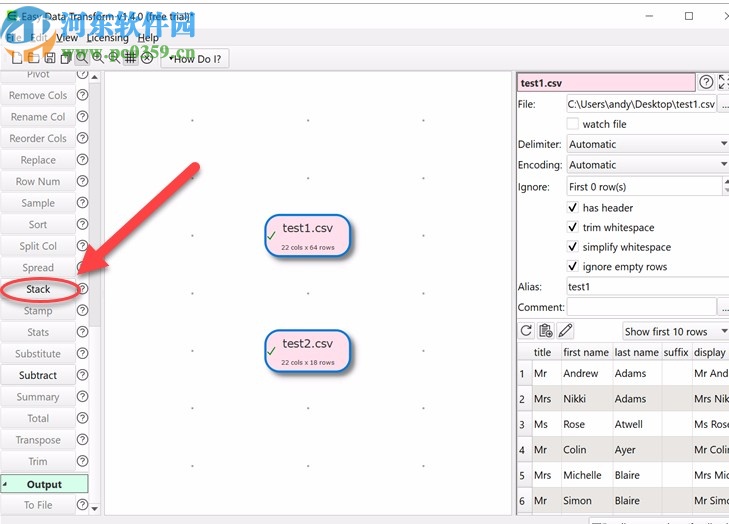Screen dimensions: 729x524
Task: Click the Stack transform button
Action: 38,289
